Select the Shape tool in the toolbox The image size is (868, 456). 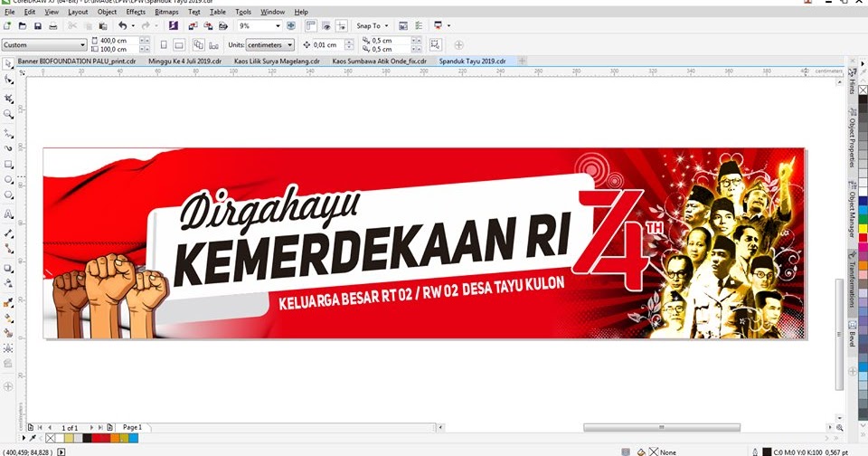click(8, 81)
